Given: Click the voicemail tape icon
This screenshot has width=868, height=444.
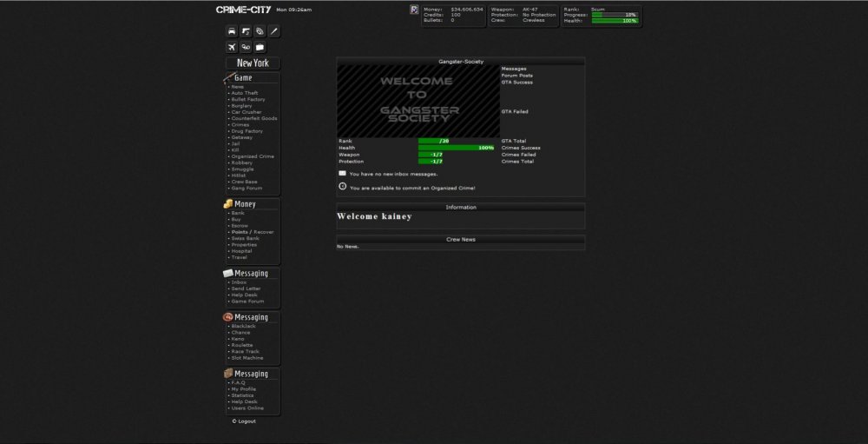Looking at the screenshot, I should click(246, 47).
